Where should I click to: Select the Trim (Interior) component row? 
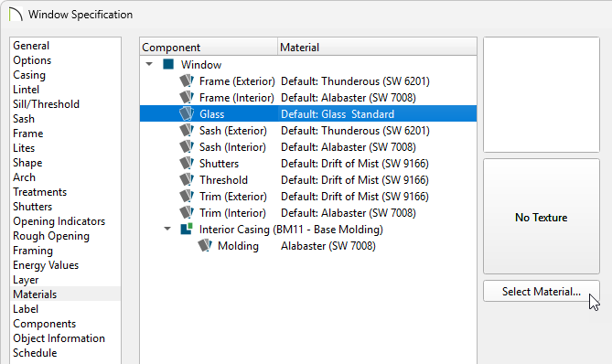[308, 213]
